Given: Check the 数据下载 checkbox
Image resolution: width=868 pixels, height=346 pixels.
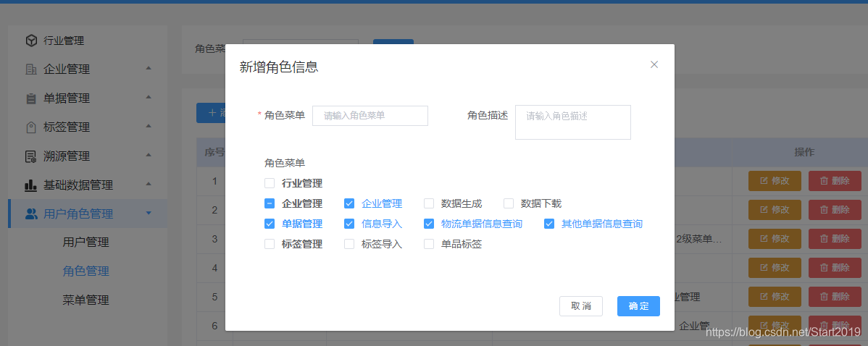Looking at the screenshot, I should (509, 203).
